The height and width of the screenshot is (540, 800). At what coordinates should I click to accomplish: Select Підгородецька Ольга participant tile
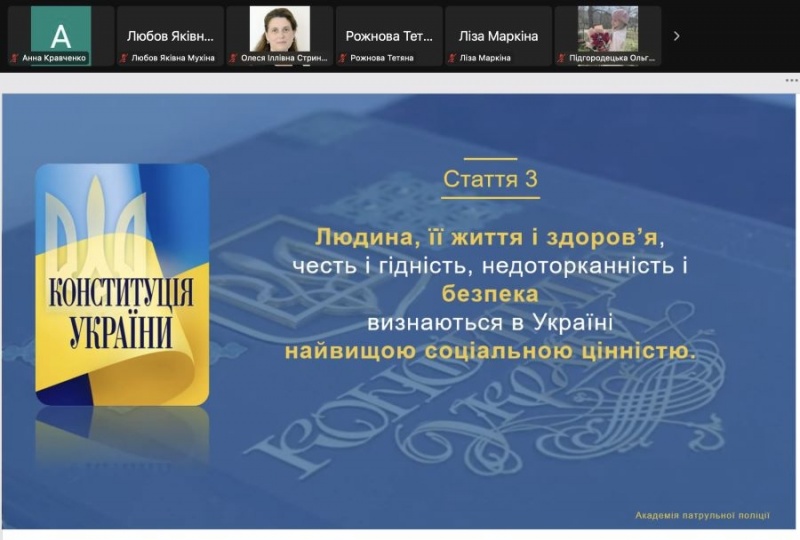(x=608, y=36)
